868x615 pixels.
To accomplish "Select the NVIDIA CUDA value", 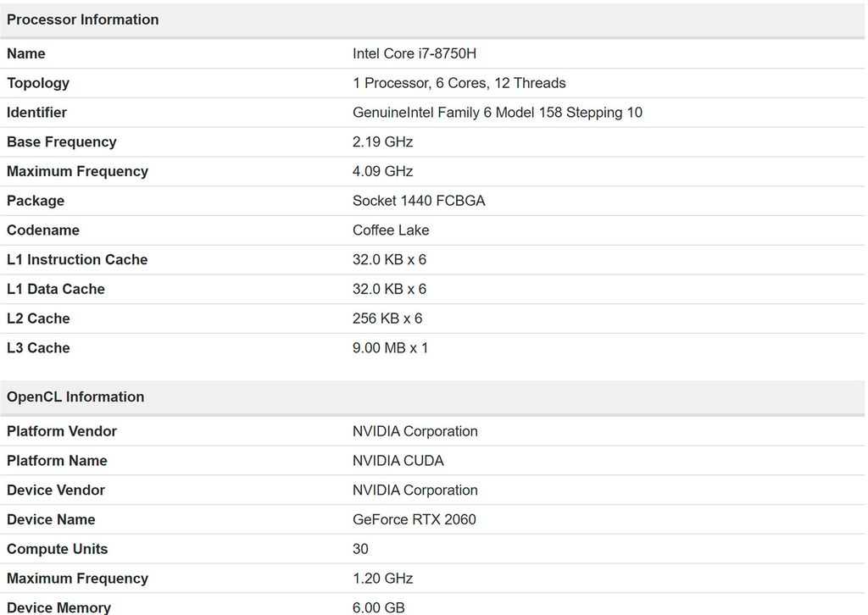I will [398, 460].
